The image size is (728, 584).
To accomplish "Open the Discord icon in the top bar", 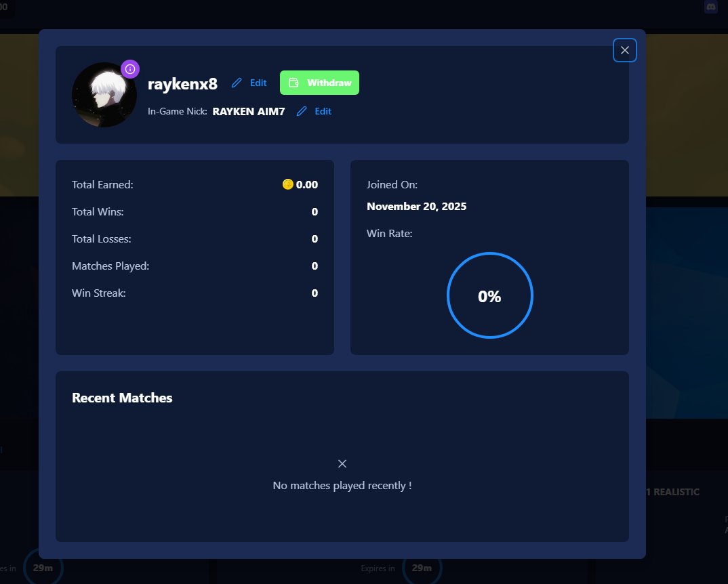I will 711,7.
